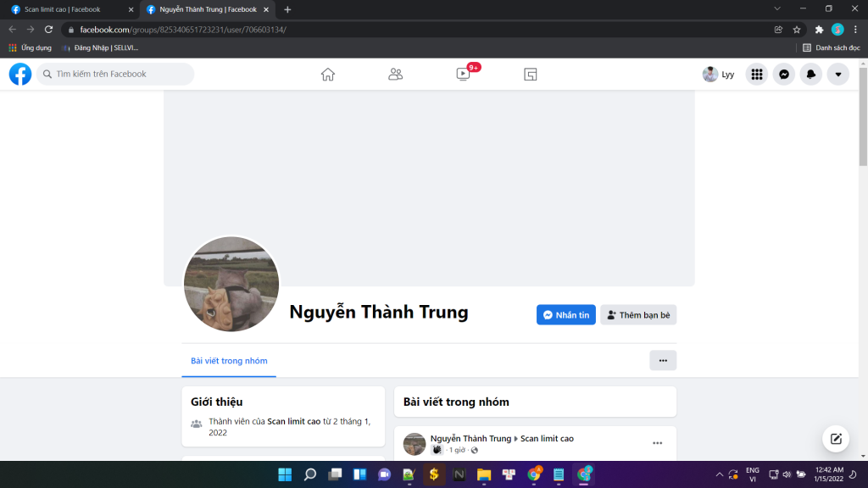This screenshot has height=488, width=868.
Task: Open the Windows taskbar search
Action: tap(310, 474)
